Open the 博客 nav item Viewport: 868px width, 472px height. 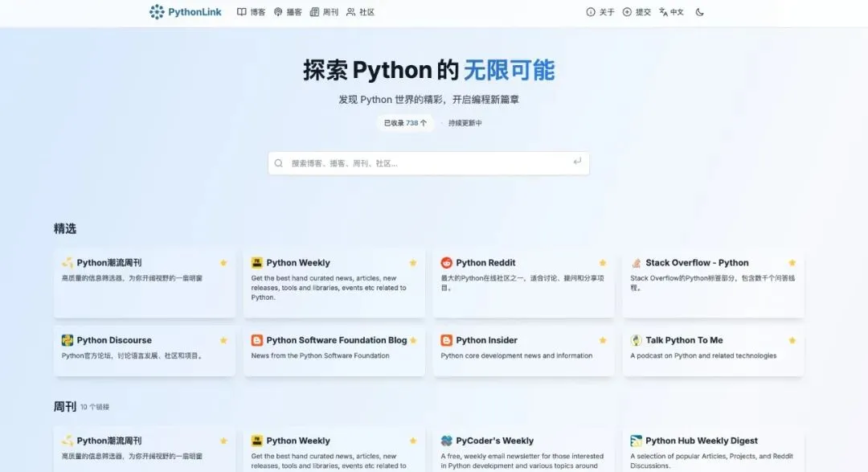pos(251,11)
